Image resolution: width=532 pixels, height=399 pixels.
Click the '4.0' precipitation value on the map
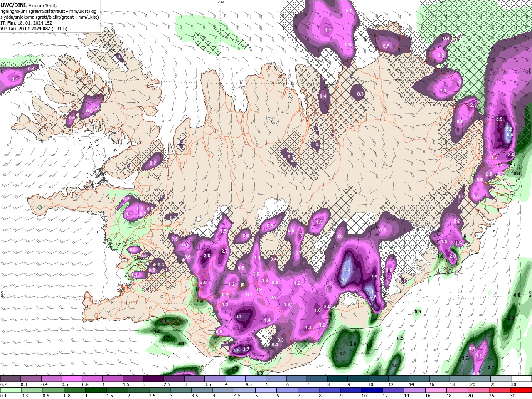(x=395, y=365)
